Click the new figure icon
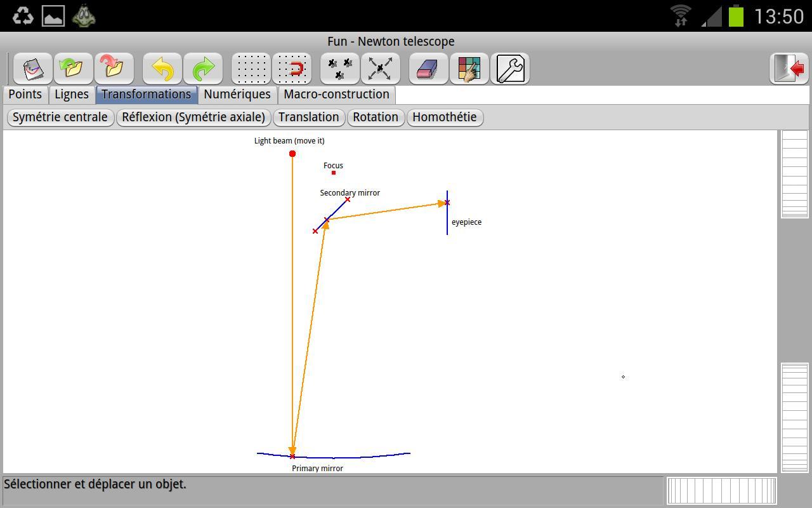Viewport: 812px width, 508px height. point(33,69)
